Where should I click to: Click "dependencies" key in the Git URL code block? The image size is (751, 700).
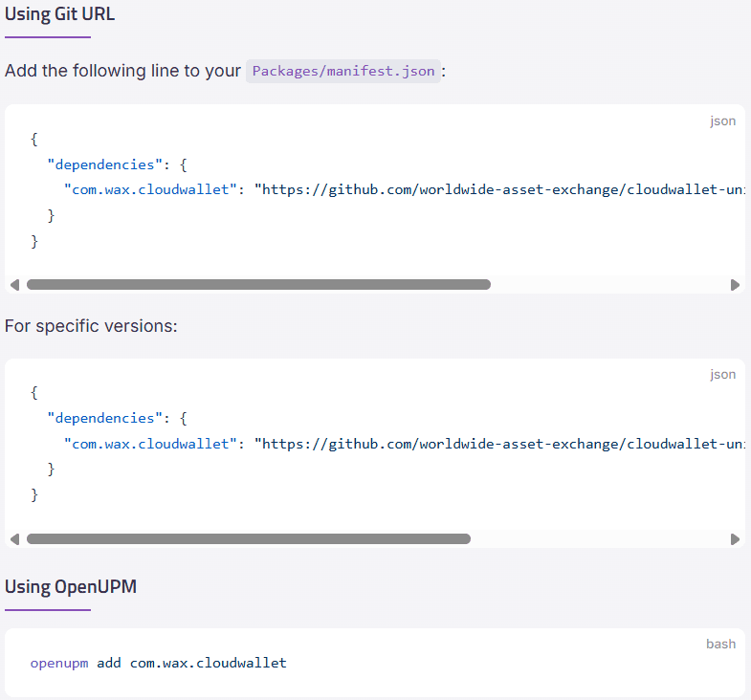click(x=104, y=164)
